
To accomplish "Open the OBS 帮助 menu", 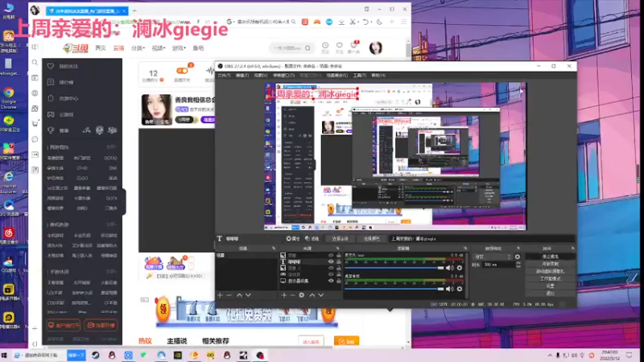I will click(x=378, y=76).
